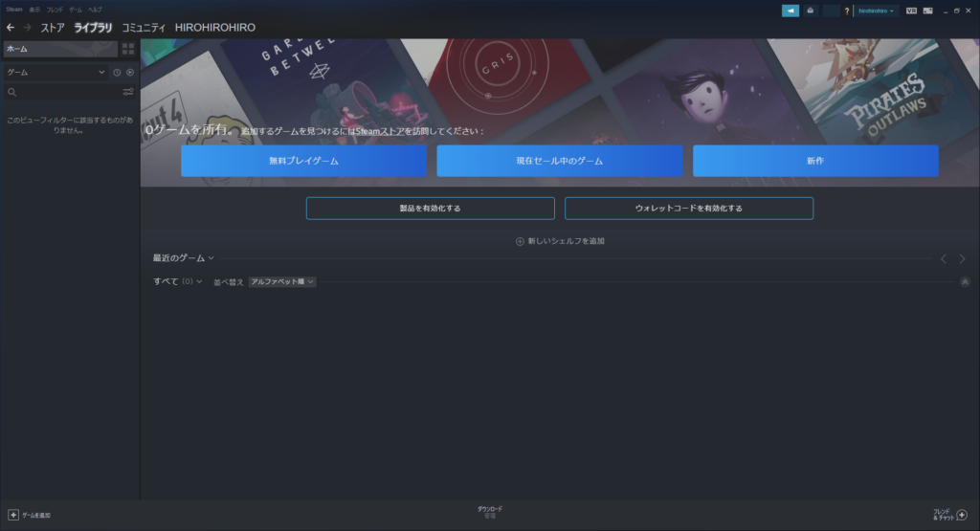Open the 表示 menu

click(x=34, y=10)
